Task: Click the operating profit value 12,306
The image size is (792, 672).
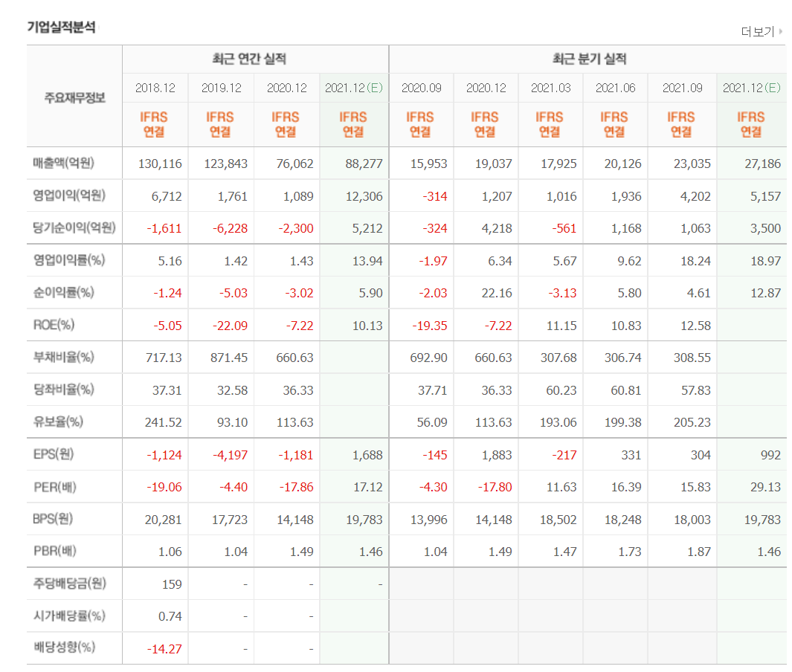Action: pyautogui.click(x=364, y=196)
